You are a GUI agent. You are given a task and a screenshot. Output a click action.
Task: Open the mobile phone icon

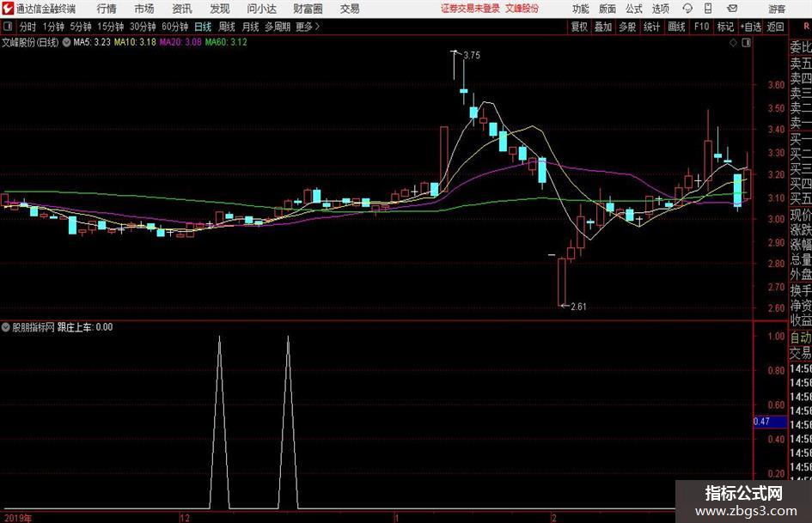[x=708, y=9]
